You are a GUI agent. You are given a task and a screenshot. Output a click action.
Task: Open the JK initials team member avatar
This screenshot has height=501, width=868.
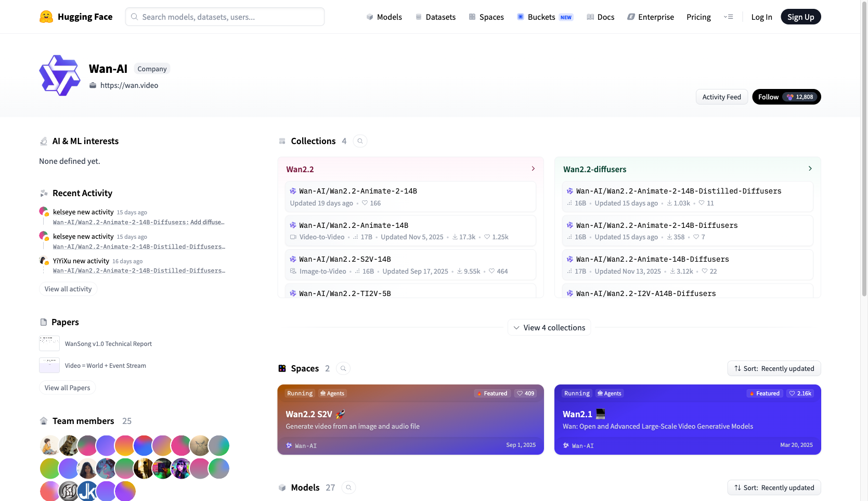point(87,491)
